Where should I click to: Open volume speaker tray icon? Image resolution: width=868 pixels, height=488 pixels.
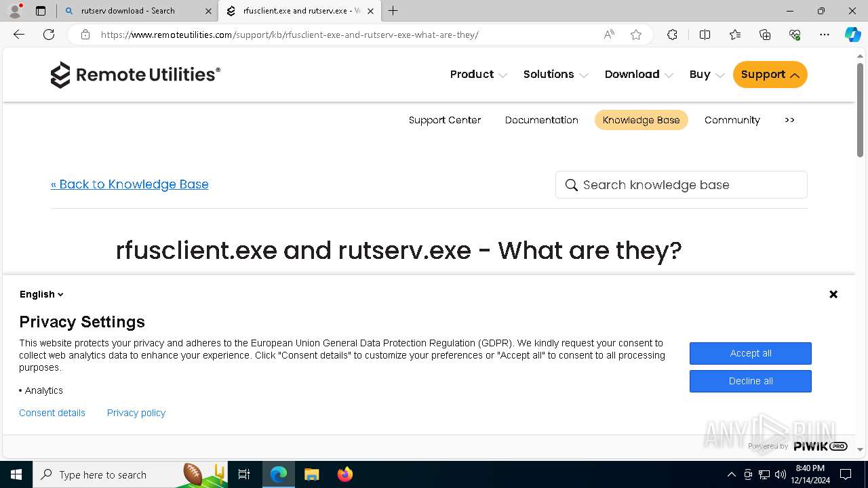781,474
